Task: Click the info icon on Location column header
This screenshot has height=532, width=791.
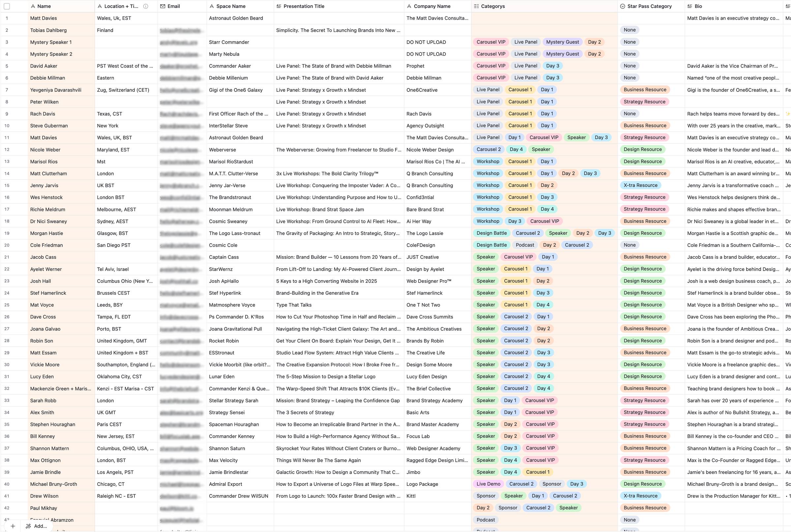Action: (146, 6)
